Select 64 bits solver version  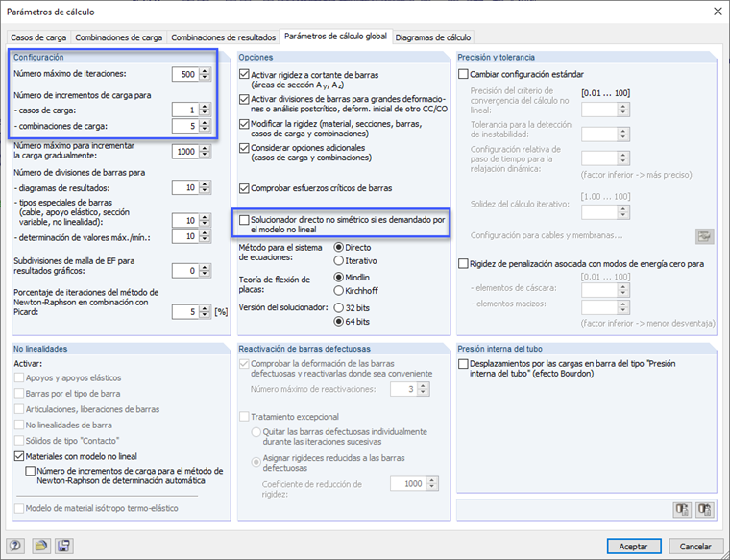338,321
